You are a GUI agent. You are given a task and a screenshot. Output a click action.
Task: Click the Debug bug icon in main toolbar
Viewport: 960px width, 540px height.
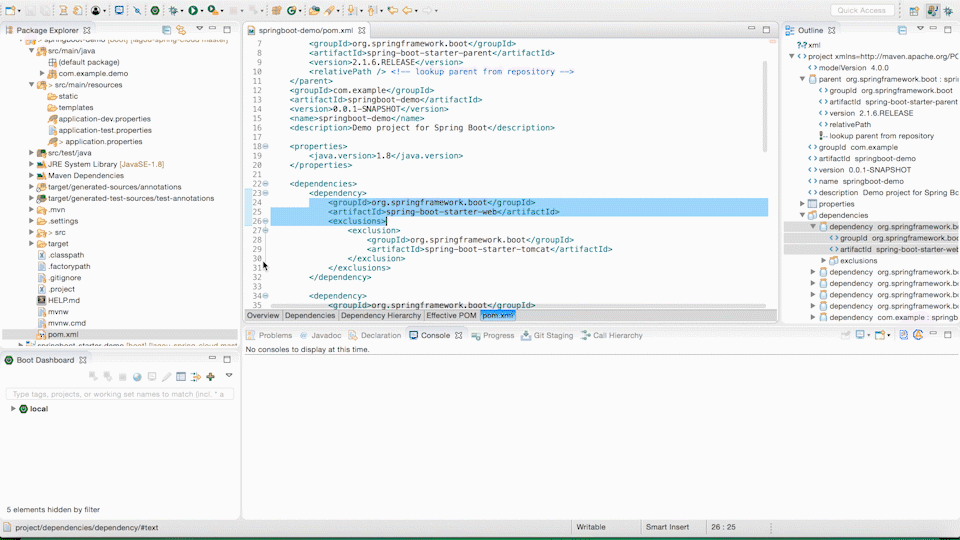(174, 10)
